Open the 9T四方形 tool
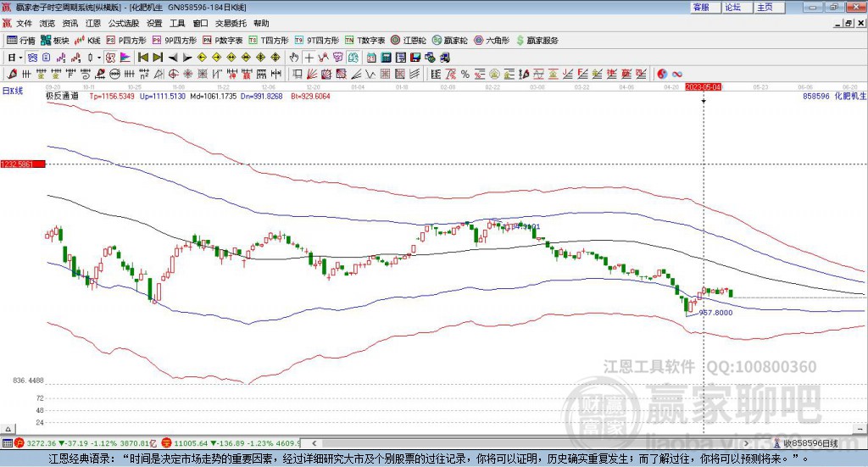Image resolution: width=868 pixels, height=467 pixels. click(x=317, y=41)
